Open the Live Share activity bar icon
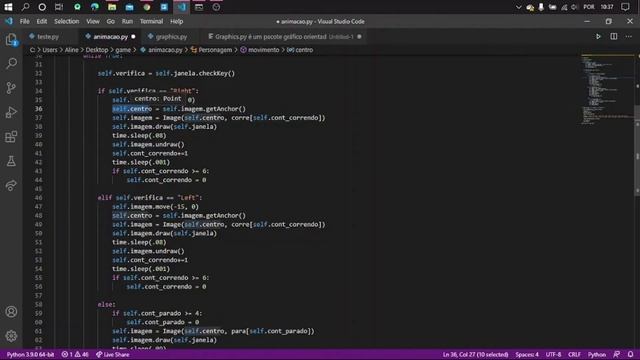This screenshot has width=640, height=360. [x=11, y=186]
